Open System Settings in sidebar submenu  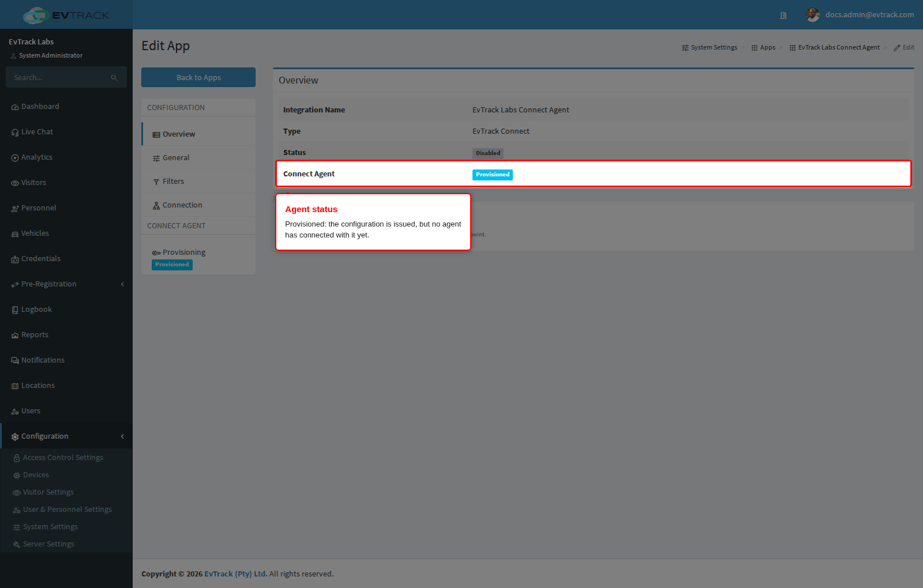(66, 527)
